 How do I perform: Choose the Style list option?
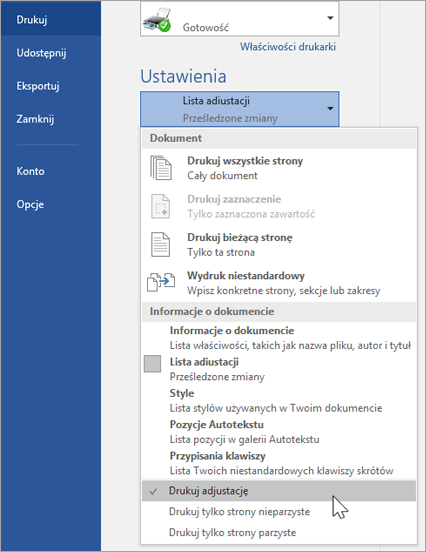pyautogui.click(x=278, y=401)
